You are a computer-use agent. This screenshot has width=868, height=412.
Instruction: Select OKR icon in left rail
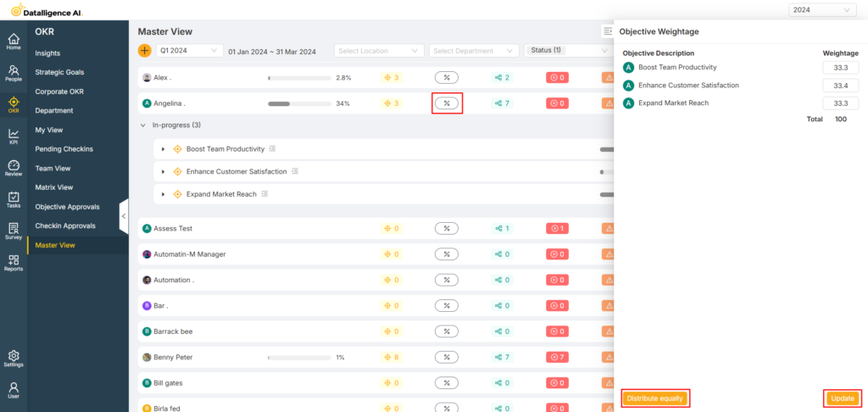click(x=14, y=104)
